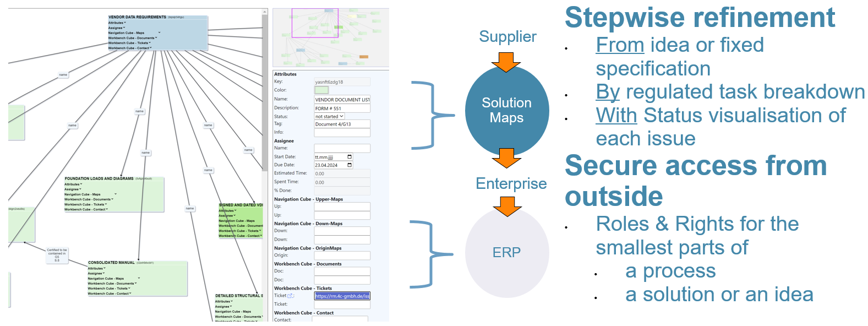Screen dimensions: 868x326
Task: Follow the underlined From link on the slide
Action: (x=620, y=45)
